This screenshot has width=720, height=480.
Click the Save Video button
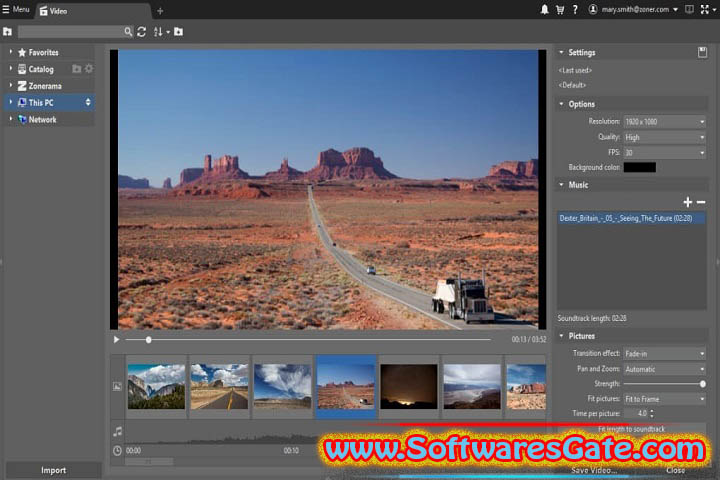(594, 470)
